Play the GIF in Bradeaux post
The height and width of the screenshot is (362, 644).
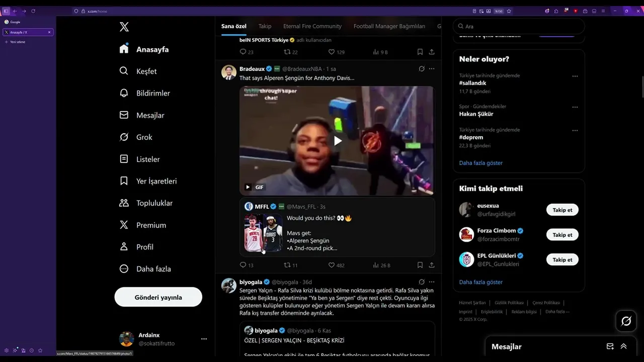[337, 141]
